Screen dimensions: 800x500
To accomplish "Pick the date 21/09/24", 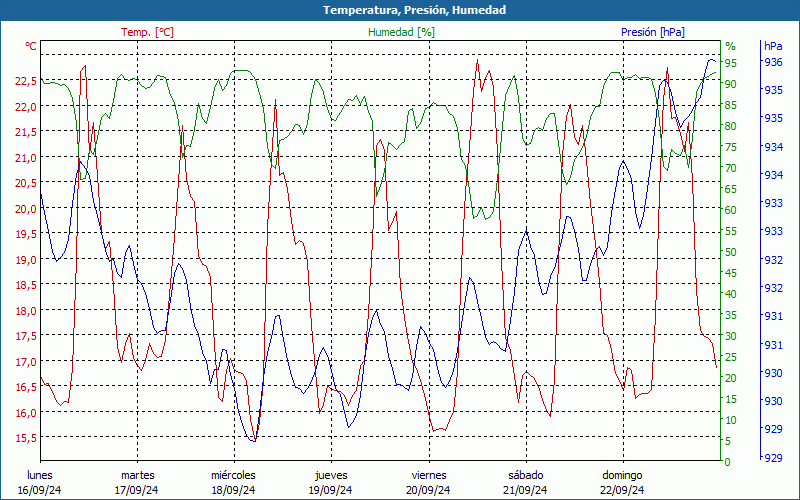I will (525, 490).
